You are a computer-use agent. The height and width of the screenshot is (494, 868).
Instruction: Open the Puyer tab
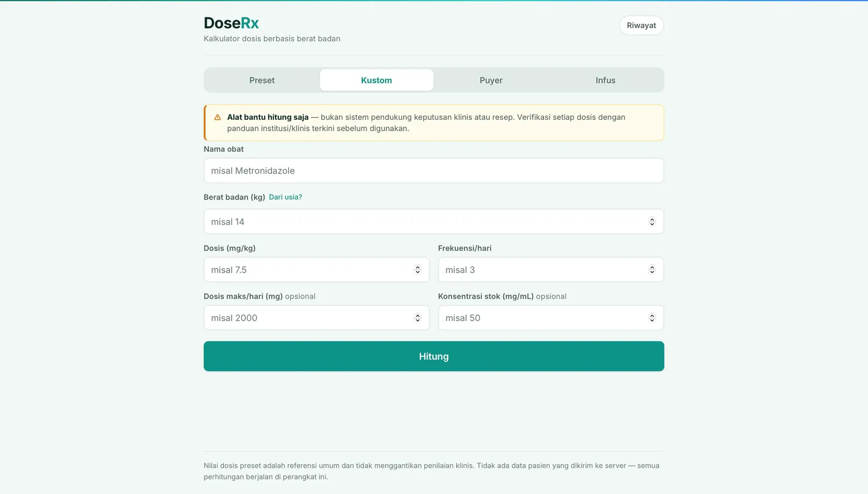tap(491, 80)
